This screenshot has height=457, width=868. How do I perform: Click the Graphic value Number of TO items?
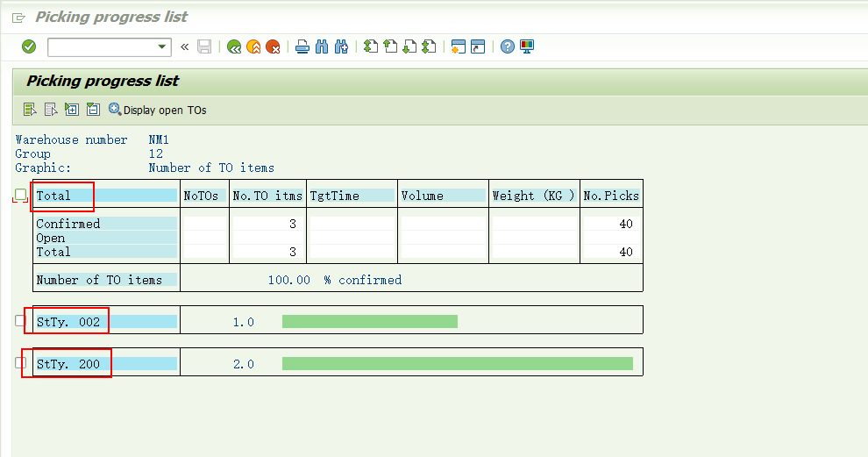point(211,168)
